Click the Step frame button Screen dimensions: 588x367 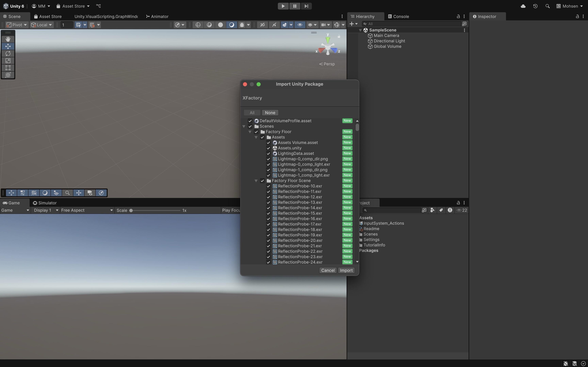(306, 6)
